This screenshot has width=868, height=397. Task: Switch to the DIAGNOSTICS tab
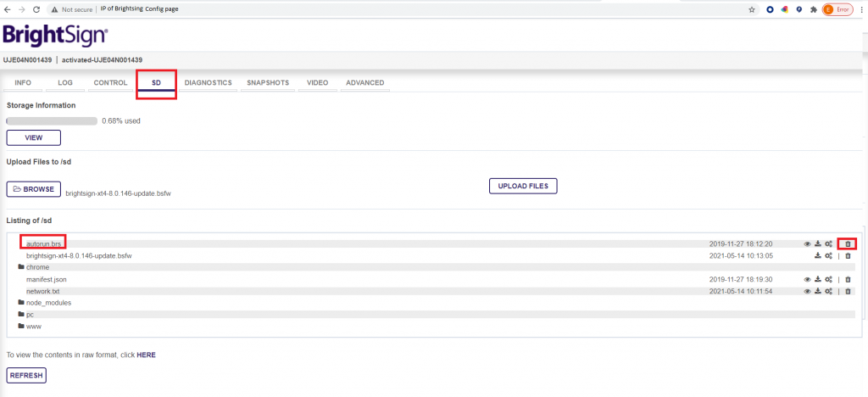(x=208, y=83)
